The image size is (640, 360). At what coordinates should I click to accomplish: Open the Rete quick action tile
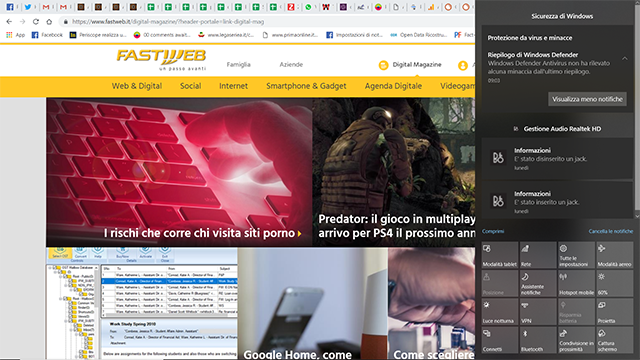[x=538, y=255]
